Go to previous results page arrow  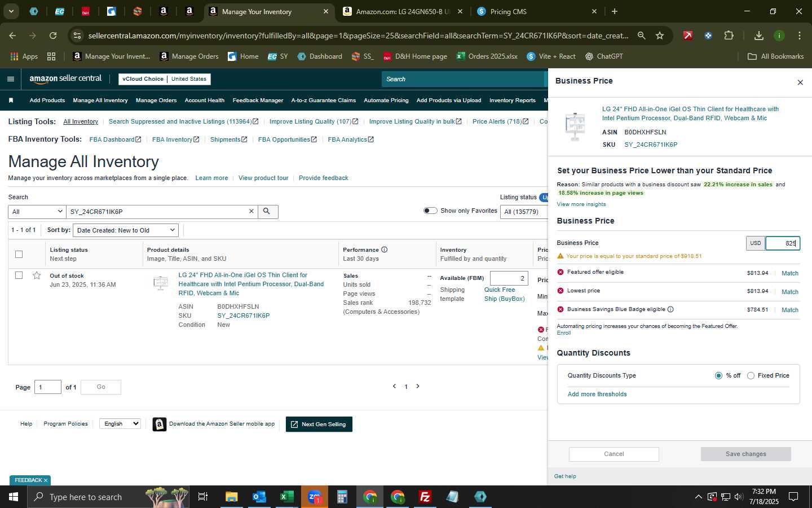pyautogui.click(x=394, y=386)
